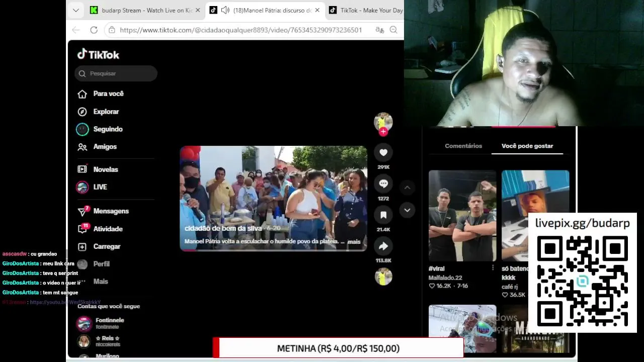Open the Fontinnele followed account

click(x=101, y=323)
